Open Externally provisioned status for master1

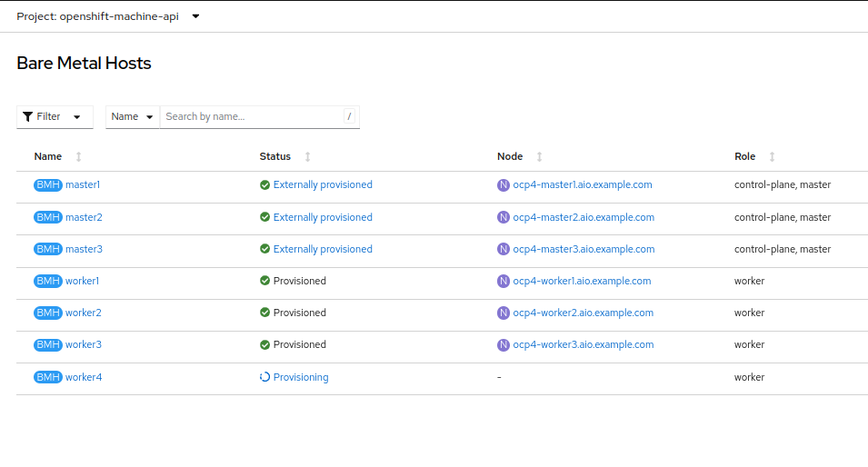[x=323, y=185]
